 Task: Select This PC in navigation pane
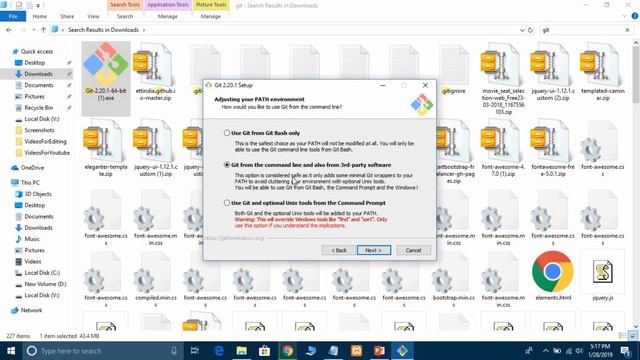[x=30, y=182]
